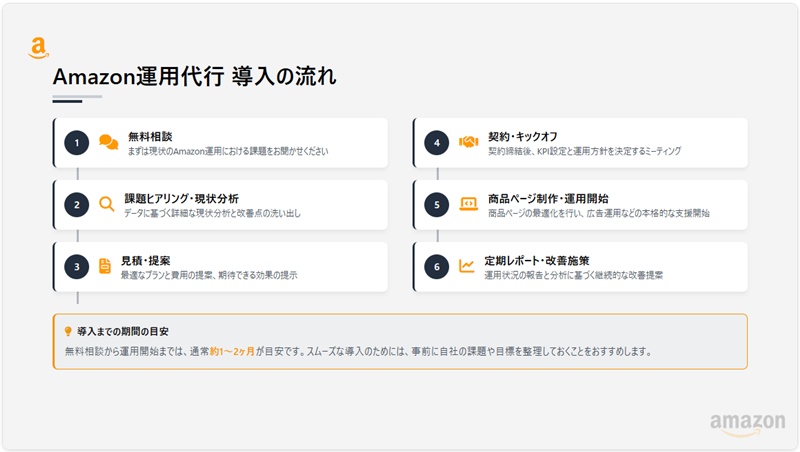The height and width of the screenshot is (452, 800).
Task: Click the lightbulb icon beside 導入までの期間の目安
Action: coord(68,332)
